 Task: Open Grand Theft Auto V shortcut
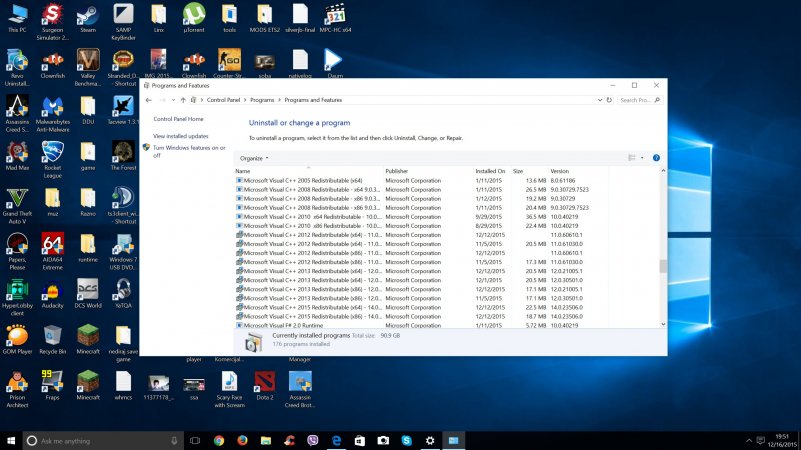[17, 206]
